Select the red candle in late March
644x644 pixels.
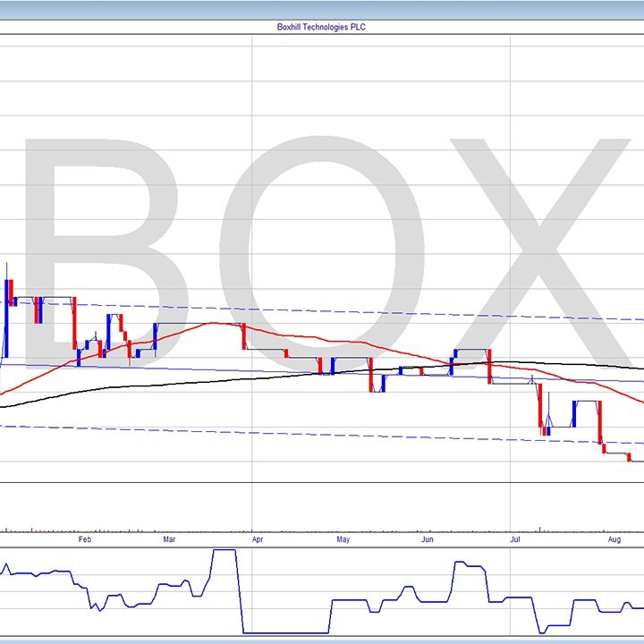(x=244, y=335)
